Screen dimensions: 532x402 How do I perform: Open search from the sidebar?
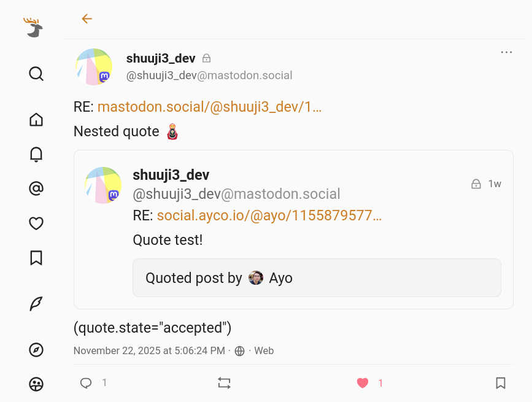click(x=36, y=74)
